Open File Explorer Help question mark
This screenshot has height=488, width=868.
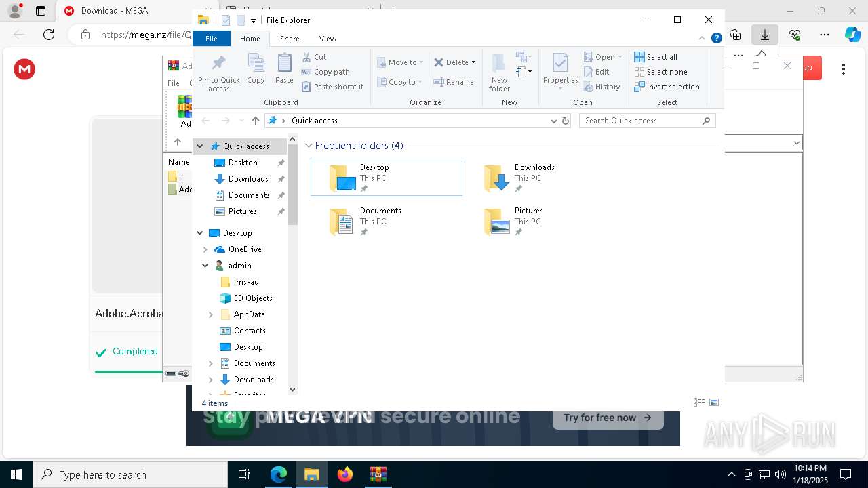(x=716, y=39)
